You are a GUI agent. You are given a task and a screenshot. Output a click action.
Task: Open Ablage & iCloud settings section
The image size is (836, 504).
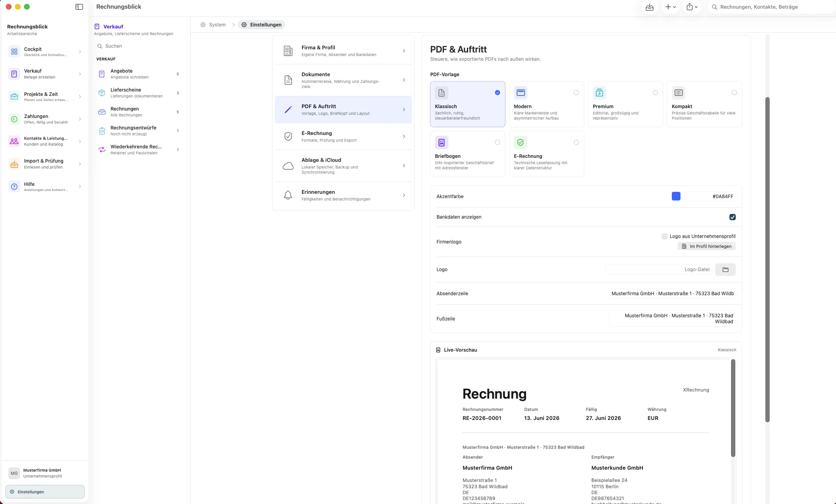[x=343, y=166]
